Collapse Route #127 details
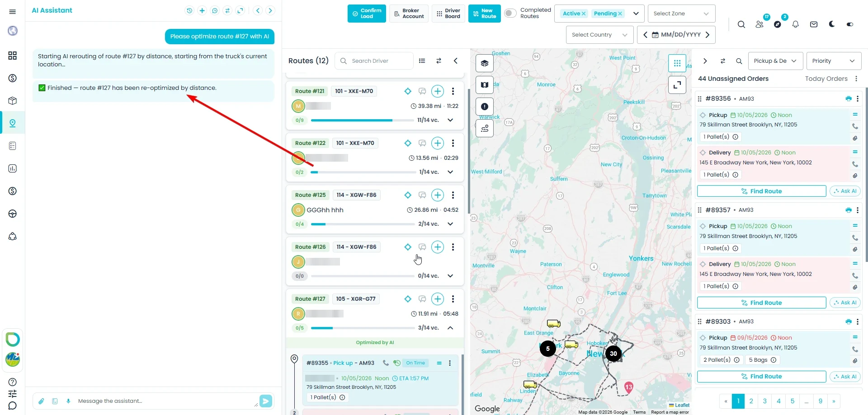Image resolution: width=868 pixels, height=415 pixels. tap(450, 328)
